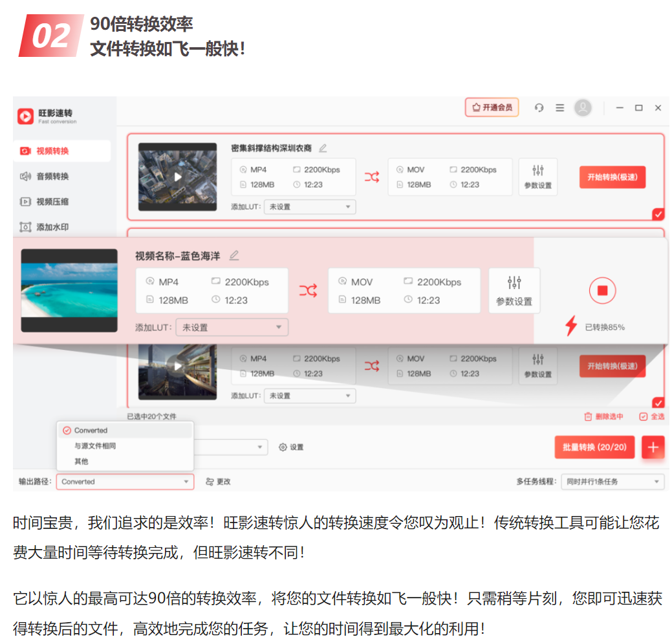
Task: Edit the name 密集斜撑结构深圳农商 with pencil icon
Action: coord(323,148)
